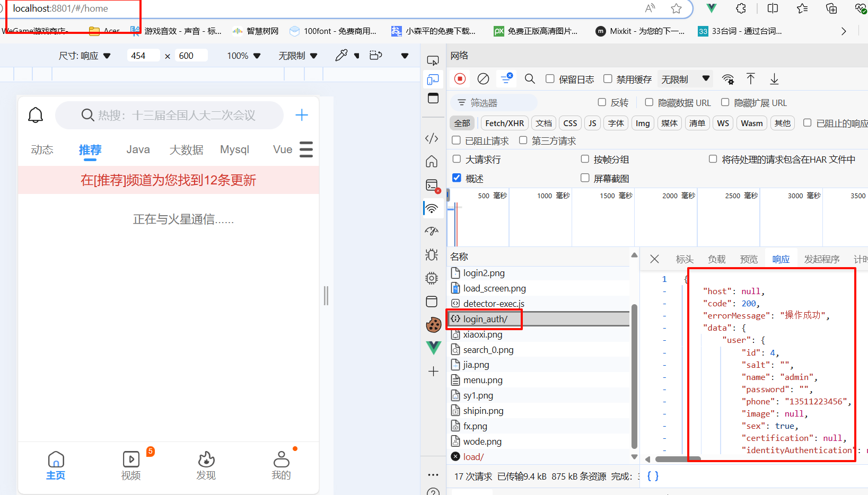Enable 保留日志 checkbox
The width and height of the screenshot is (868, 495).
[x=550, y=79]
